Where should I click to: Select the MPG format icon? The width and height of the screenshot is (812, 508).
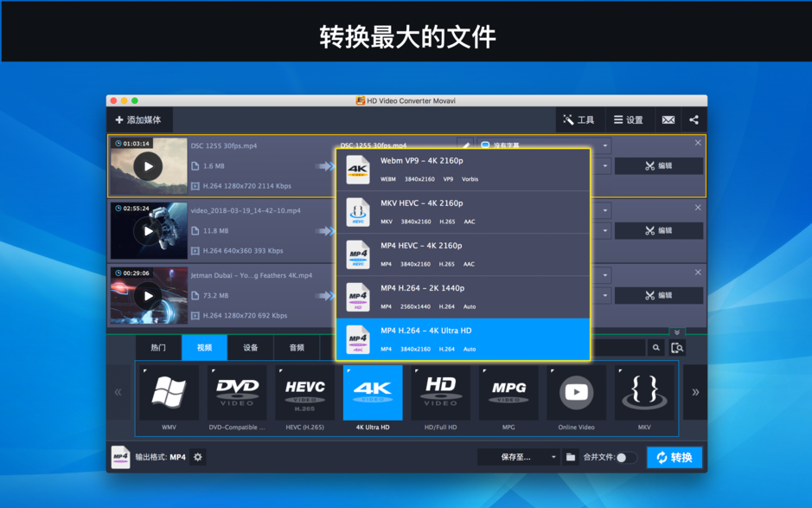tap(508, 392)
